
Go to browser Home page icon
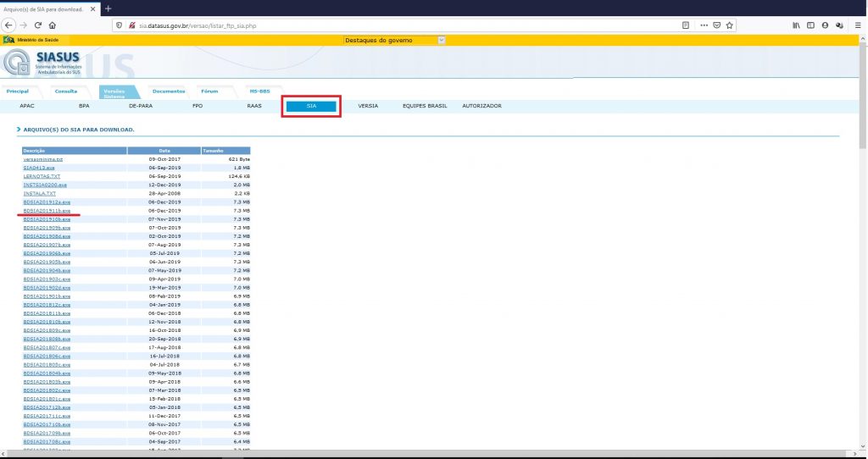pyautogui.click(x=53, y=25)
